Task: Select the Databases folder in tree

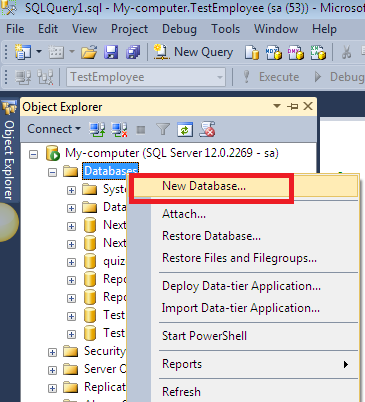Action: click(111, 171)
